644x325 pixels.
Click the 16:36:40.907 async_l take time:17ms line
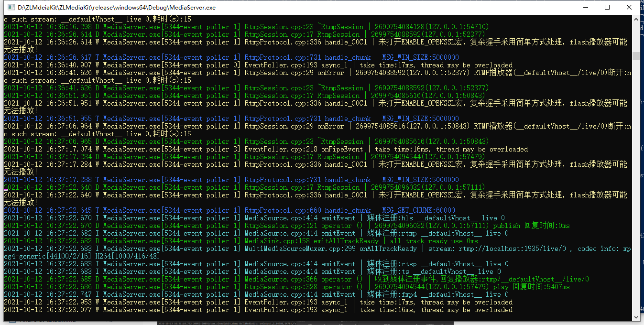click(258, 65)
